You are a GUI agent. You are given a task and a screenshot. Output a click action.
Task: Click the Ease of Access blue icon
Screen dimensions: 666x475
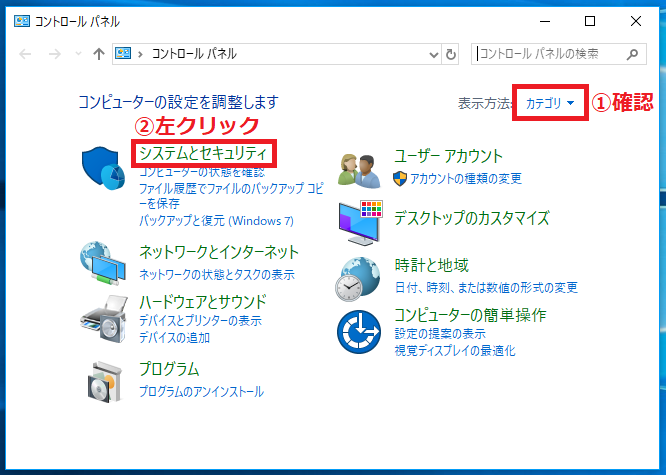click(x=359, y=332)
